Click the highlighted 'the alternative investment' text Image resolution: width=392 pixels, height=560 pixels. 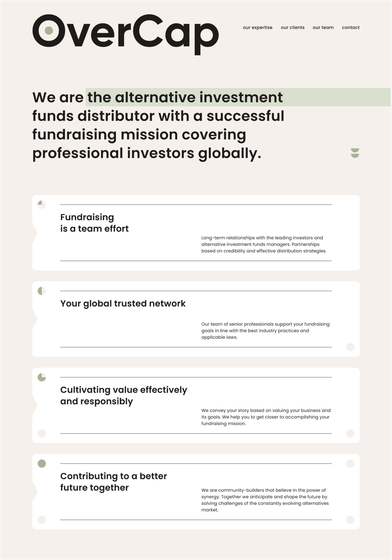click(185, 97)
